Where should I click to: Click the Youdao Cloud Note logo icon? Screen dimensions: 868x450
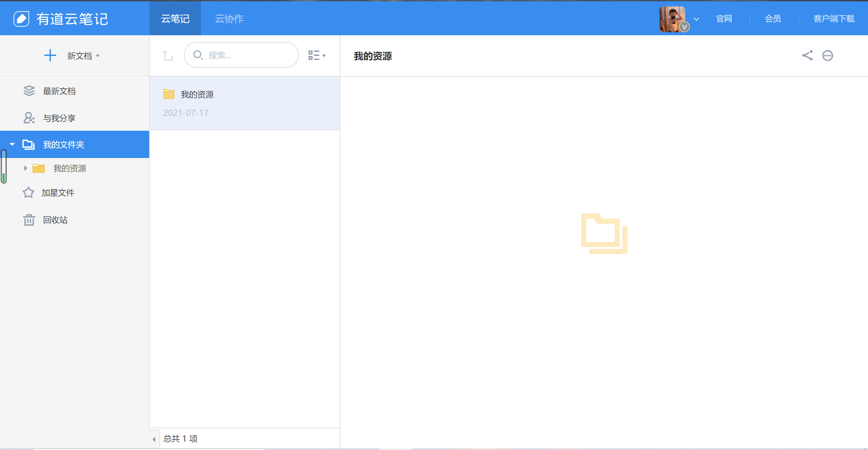pyautogui.click(x=21, y=19)
